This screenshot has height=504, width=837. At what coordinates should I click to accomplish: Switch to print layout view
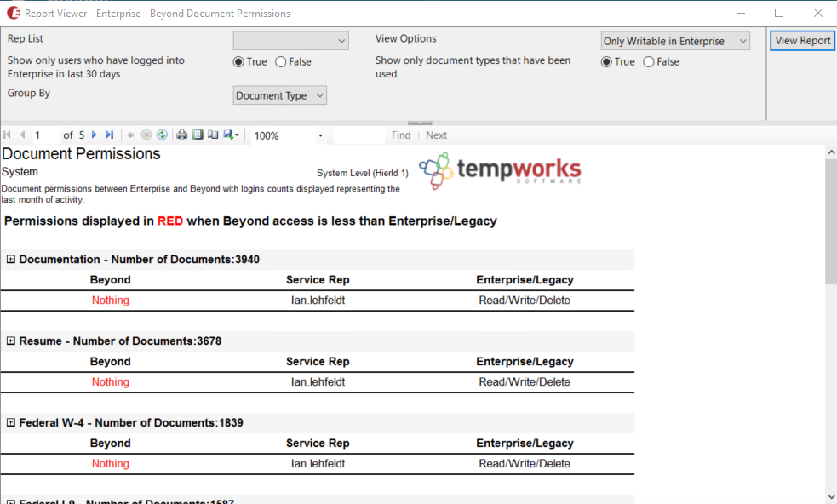tap(198, 135)
